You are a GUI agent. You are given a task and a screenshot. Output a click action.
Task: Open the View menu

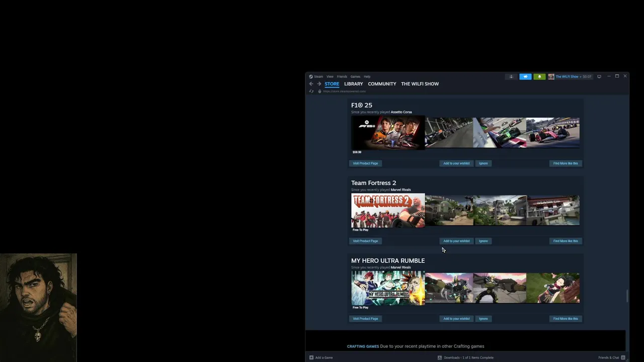(330, 76)
